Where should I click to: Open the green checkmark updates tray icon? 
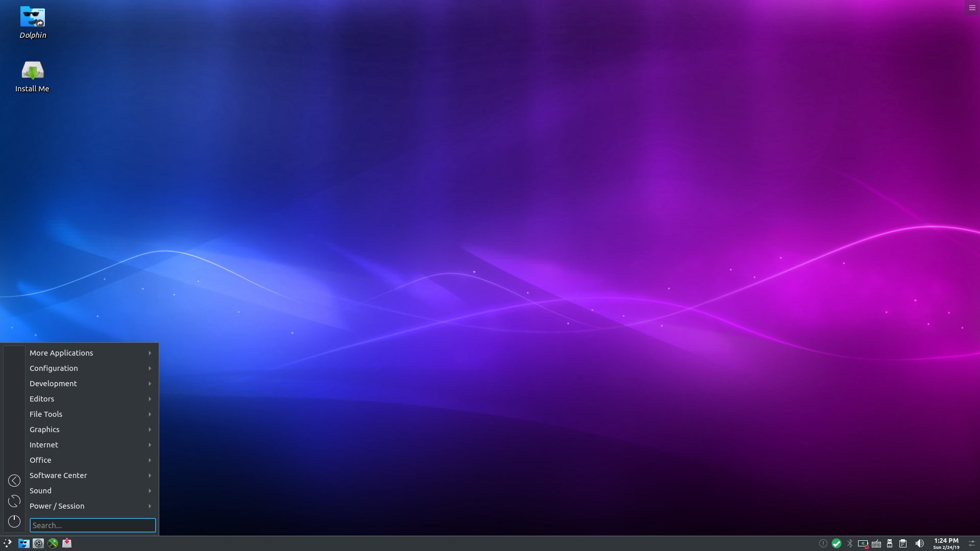[x=836, y=543]
